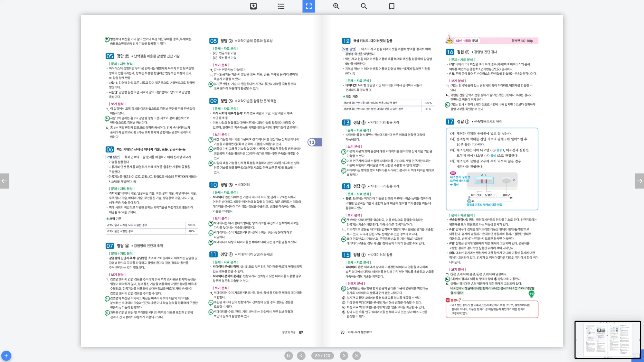
Task: Click the zoom-in magnifier icon
Action: pyautogui.click(x=336, y=6)
